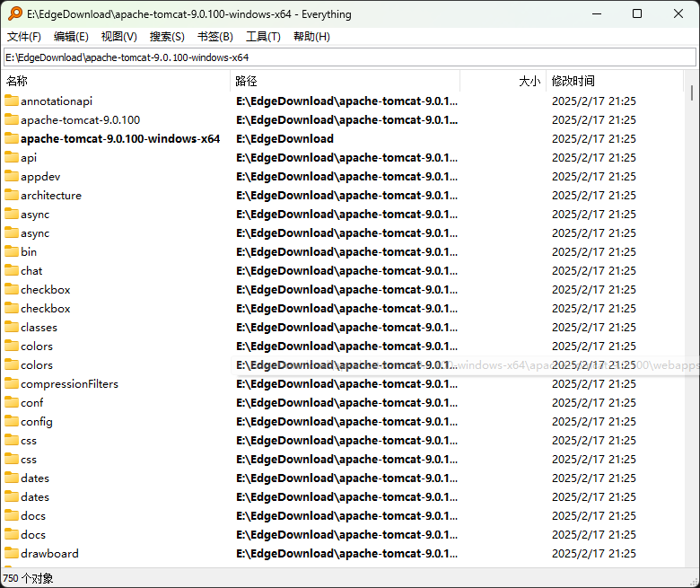
Task: Open the 文件(F) menu
Action: pos(24,37)
